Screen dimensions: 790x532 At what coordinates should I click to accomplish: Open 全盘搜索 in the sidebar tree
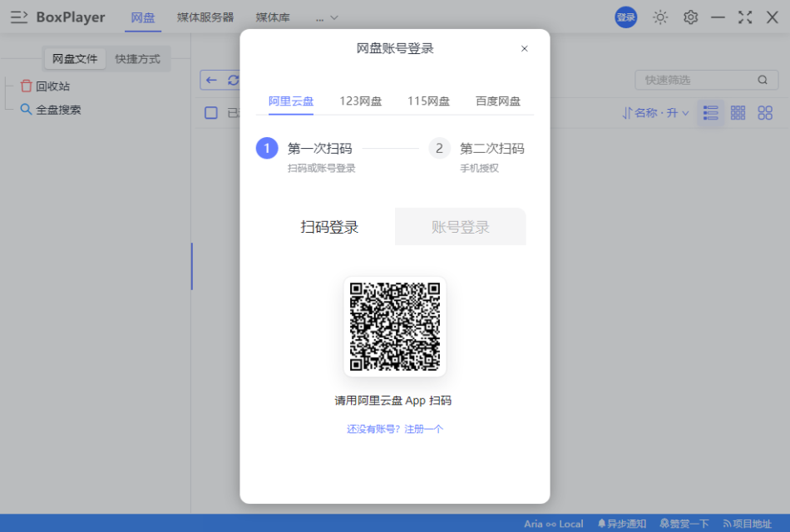[51, 110]
